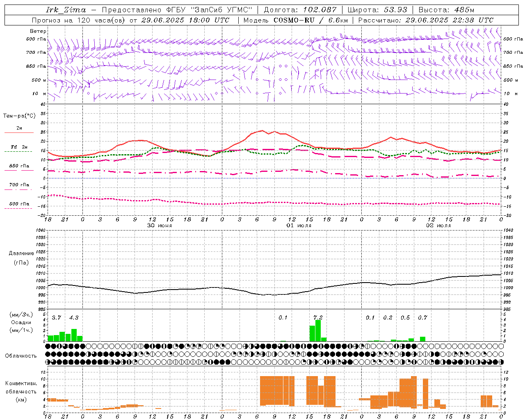This screenshot has height=420, width=525.
Task: Click the Td 2м dew point legend entry
Action: [x=19, y=147]
